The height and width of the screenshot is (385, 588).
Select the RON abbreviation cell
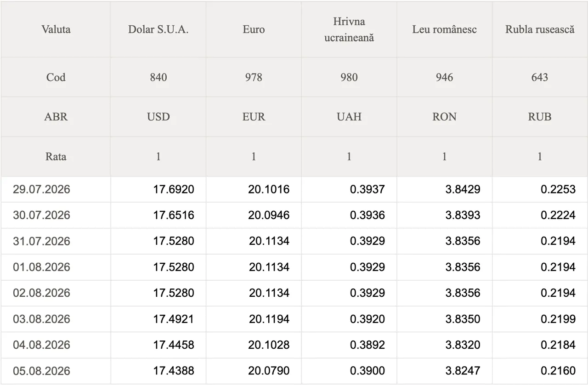coord(445,117)
